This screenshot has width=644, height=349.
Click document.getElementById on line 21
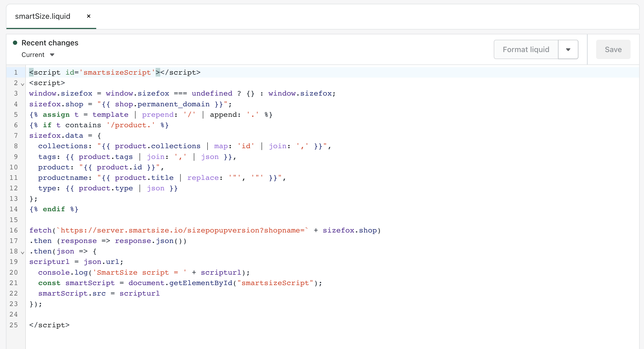point(180,283)
